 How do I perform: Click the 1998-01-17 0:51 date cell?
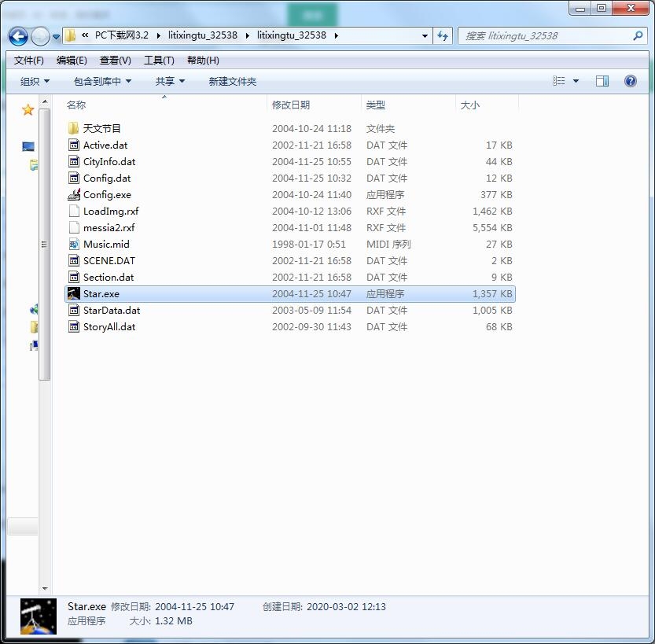(309, 244)
